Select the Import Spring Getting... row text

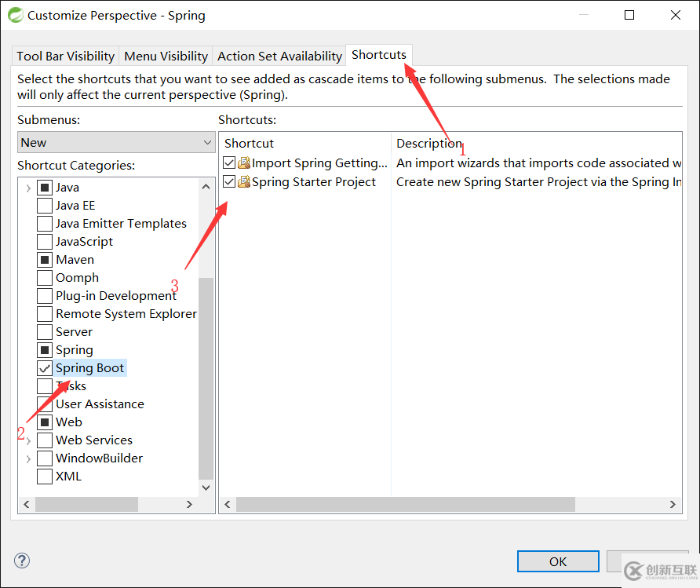(x=319, y=163)
